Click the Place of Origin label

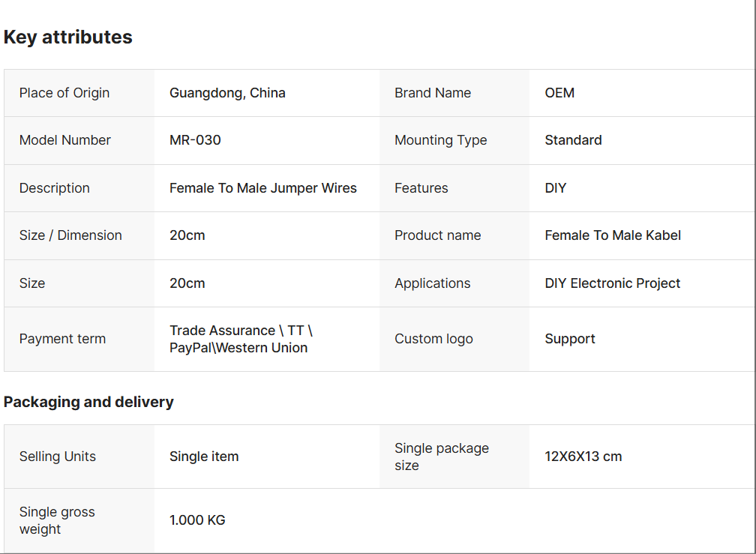click(x=64, y=93)
